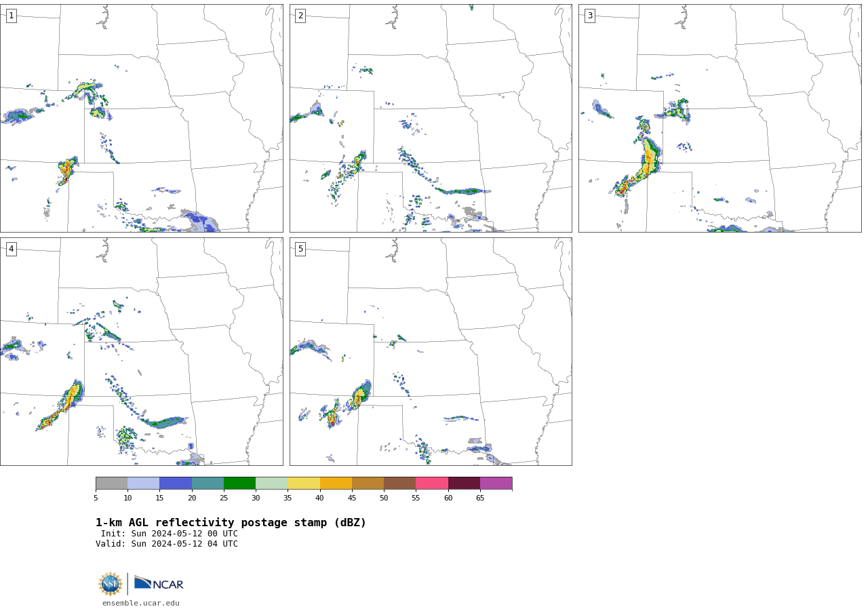Select the pink 55-60 dBZ swatch

tap(432, 484)
